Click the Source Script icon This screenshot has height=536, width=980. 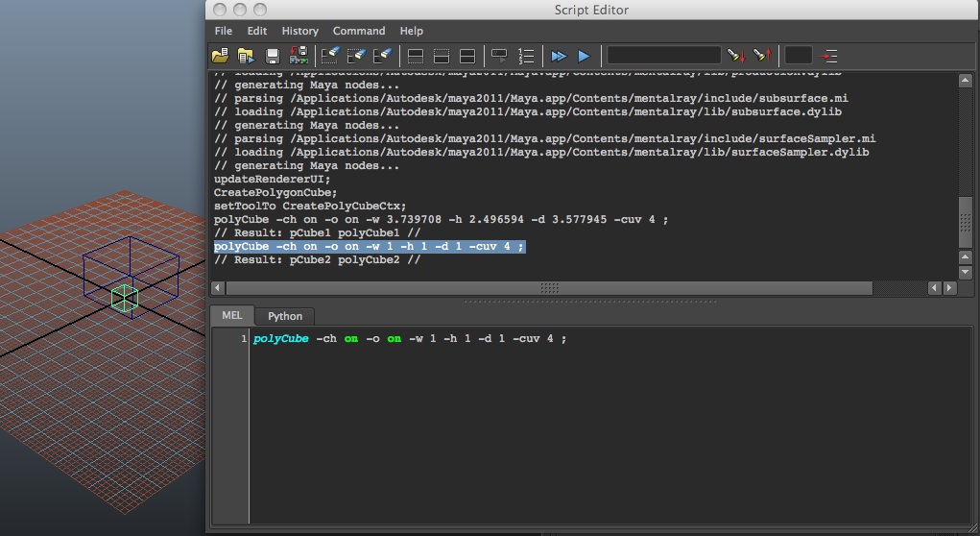(246, 56)
